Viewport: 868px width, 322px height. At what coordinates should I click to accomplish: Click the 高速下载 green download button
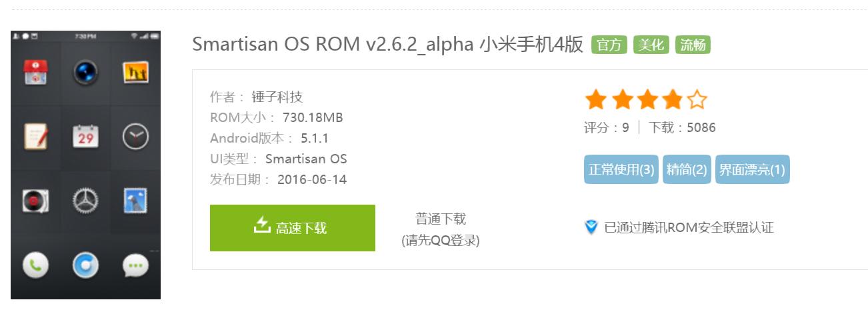coord(292,228)
